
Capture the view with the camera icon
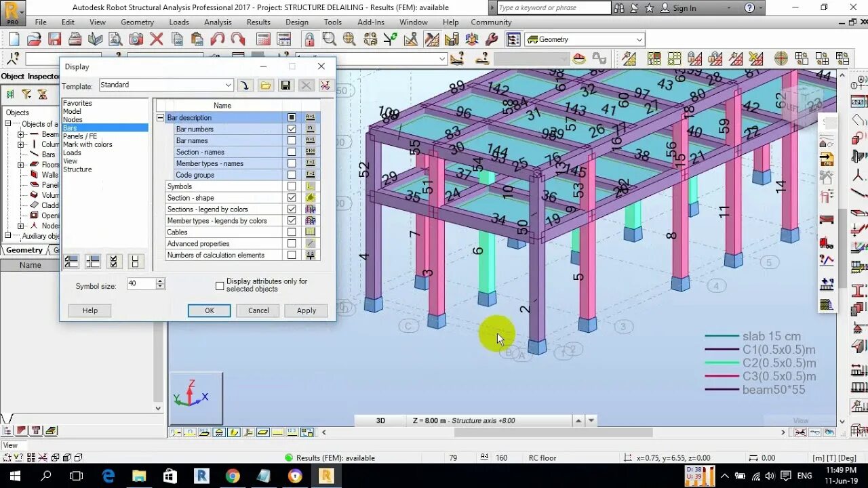point(136,39)
